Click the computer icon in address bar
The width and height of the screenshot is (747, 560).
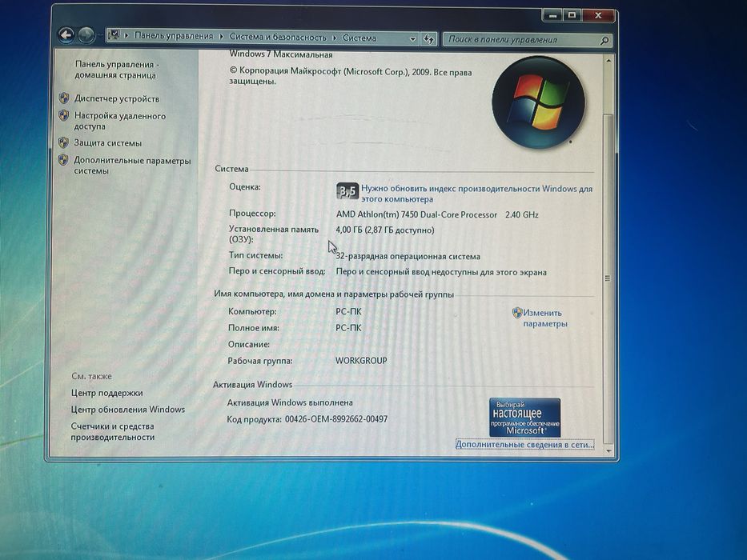click(x=114, y=34)
